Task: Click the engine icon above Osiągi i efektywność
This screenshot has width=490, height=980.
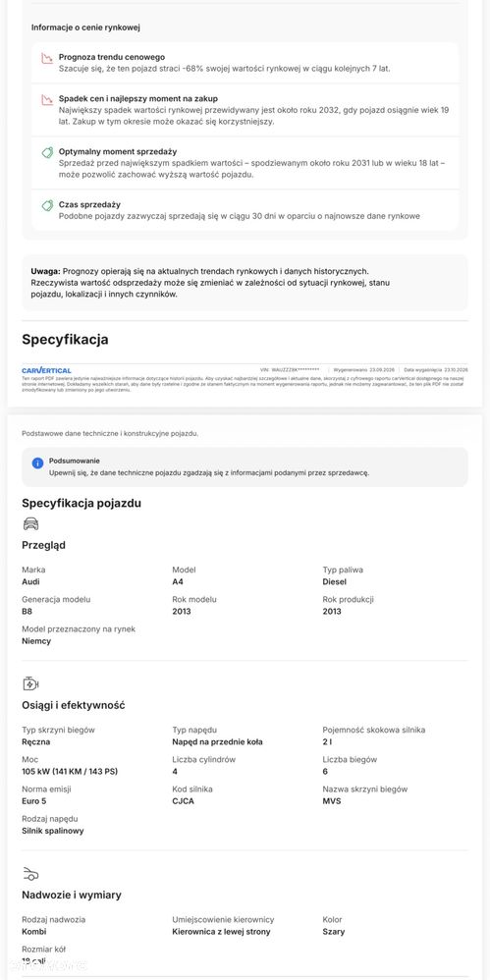Action: coord(30,683)
